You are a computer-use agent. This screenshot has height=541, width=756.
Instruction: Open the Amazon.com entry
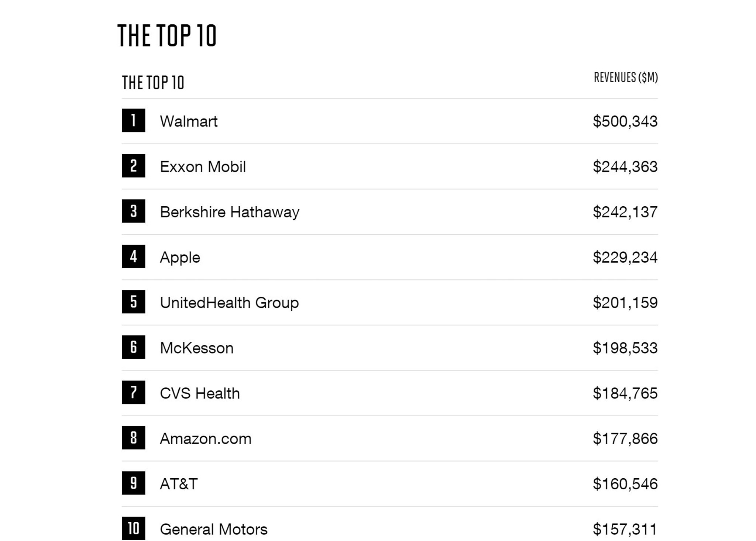205,439
